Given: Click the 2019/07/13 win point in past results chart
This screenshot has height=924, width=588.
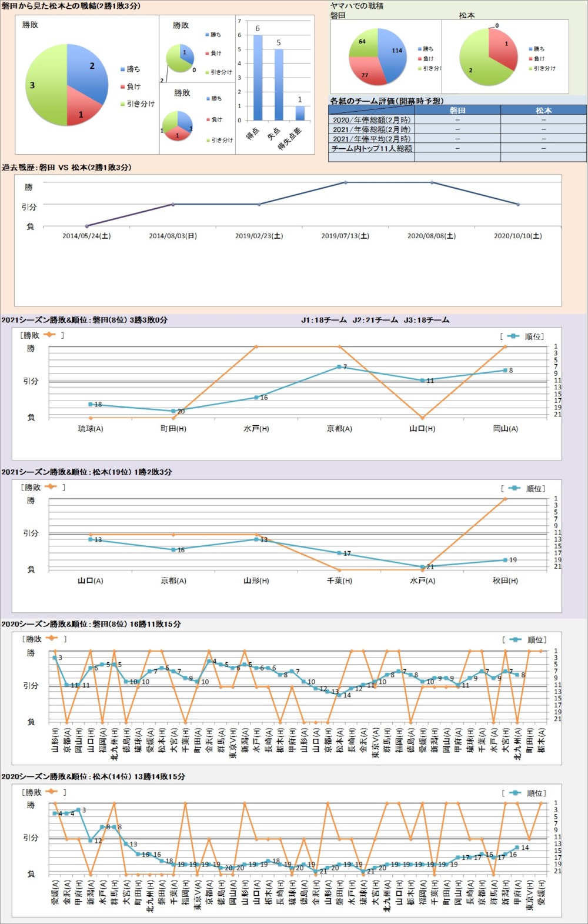Looking at the screenshot, I should tap(346, 182).
